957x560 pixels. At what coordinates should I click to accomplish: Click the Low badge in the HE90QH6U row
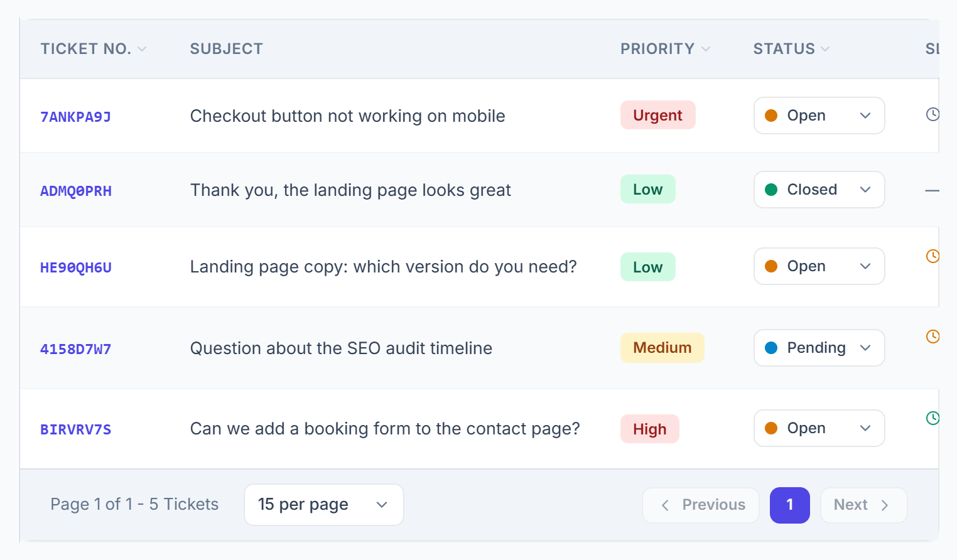(647, 267)
